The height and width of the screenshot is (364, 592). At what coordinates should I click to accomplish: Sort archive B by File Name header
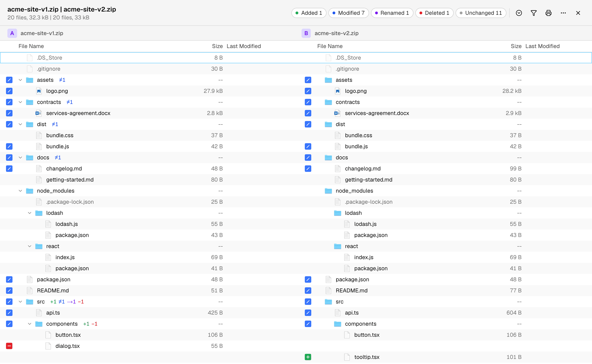(x=330, y=46)
